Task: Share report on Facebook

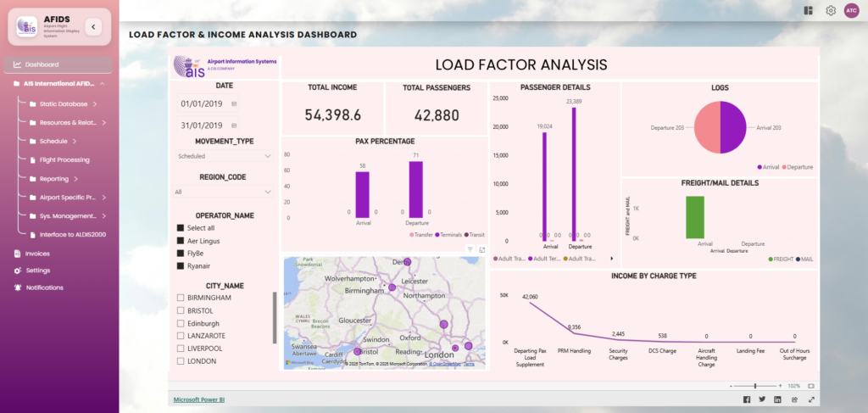Action: tap(747, 399)
